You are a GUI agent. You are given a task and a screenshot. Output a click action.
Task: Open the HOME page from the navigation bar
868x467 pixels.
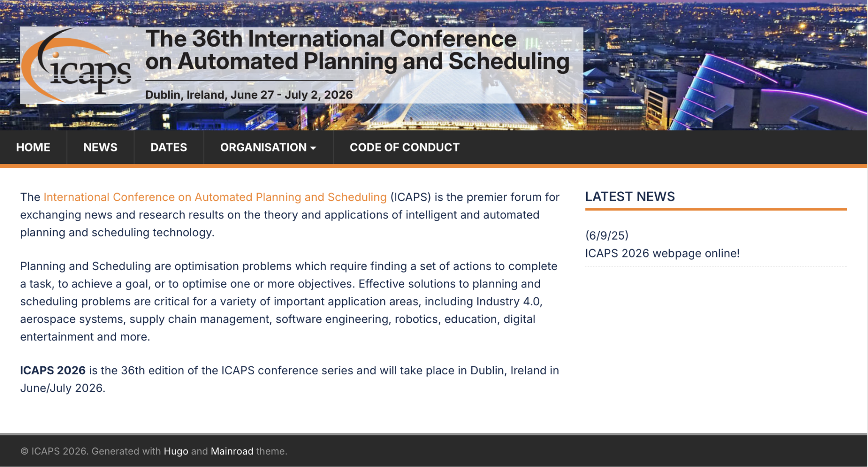tap(33, 147)
